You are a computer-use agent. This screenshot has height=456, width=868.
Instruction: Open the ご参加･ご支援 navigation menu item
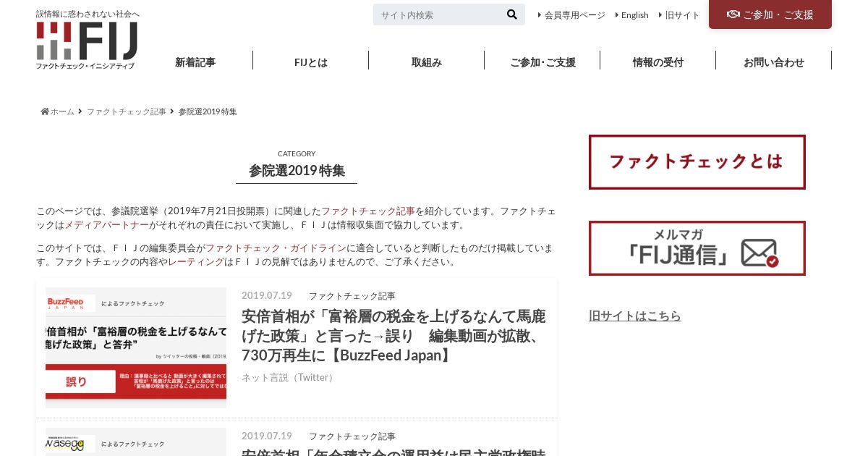coord(542,62)
